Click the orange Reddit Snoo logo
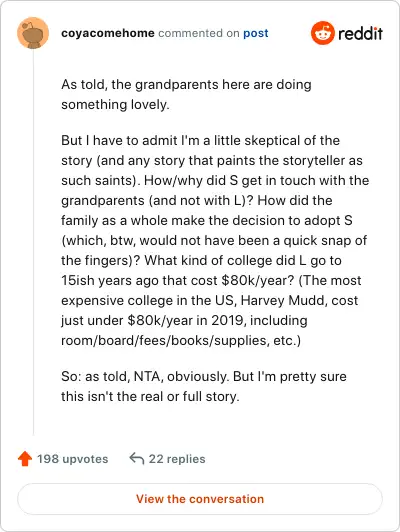The height and width of the screenshot is (532, 400). [322, 33]
